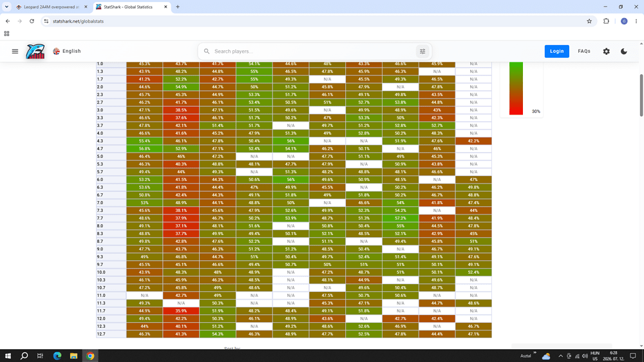Screen dimensions: 644x362
Task: Click the blue Login button
Action: [556, 52]
